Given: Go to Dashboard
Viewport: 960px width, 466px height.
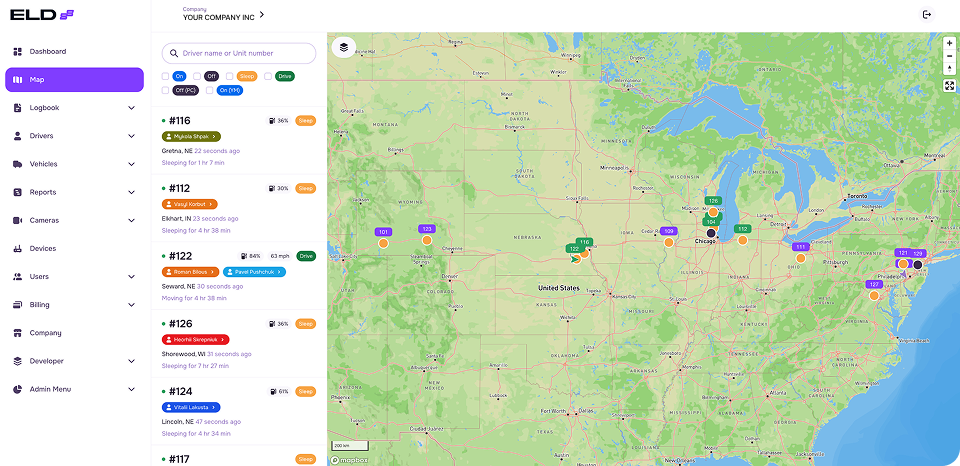Looking at the screenshot, I should (x=47, y=51).
